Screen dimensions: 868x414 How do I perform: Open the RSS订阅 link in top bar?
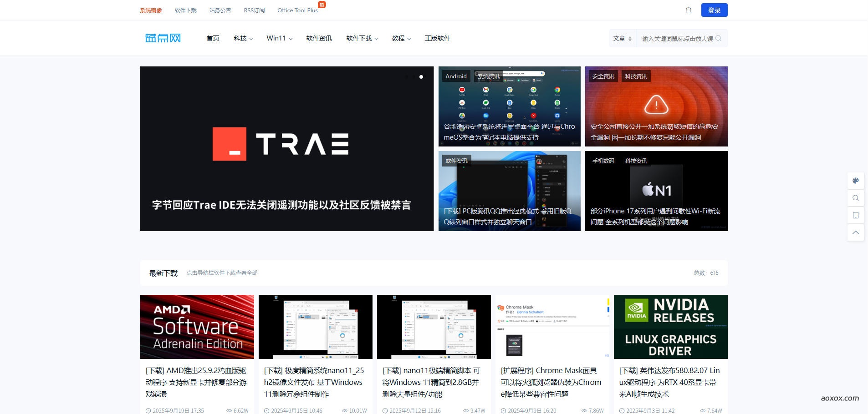point(254,10)
